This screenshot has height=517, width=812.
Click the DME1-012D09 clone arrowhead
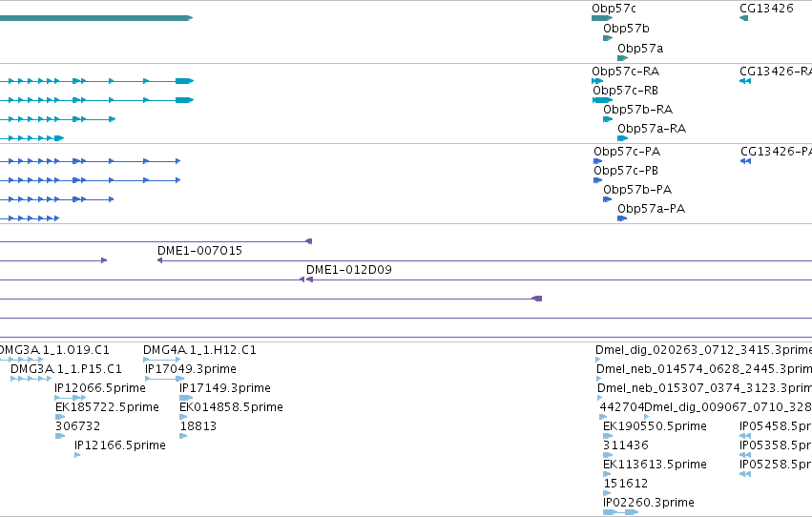[309, 280]
